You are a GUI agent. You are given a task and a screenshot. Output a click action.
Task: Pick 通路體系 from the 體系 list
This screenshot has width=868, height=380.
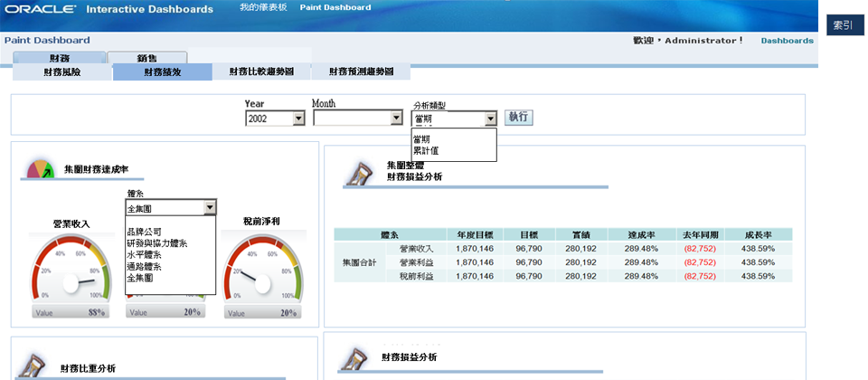pyautogui.click(x=145, y=267)
